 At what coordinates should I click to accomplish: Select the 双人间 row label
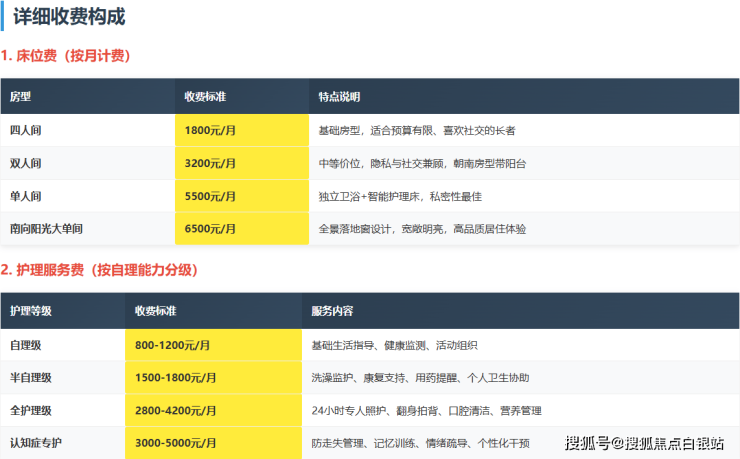coord(25,164)
